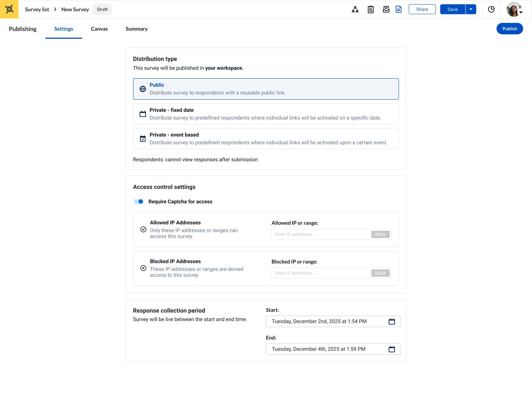Click the breadcrumb chevron after Survey list
Screen dimensions: 532x417
pyautogui.click(x=55, y=9)
